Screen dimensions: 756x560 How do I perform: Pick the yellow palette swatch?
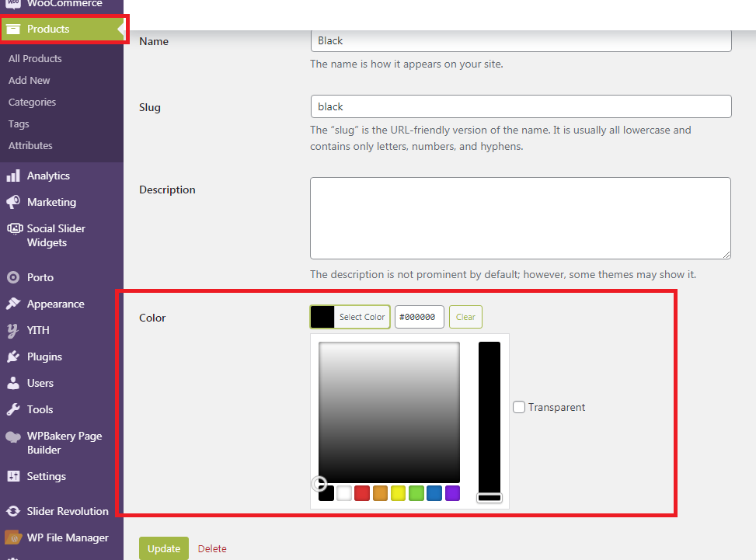(399, 493)
